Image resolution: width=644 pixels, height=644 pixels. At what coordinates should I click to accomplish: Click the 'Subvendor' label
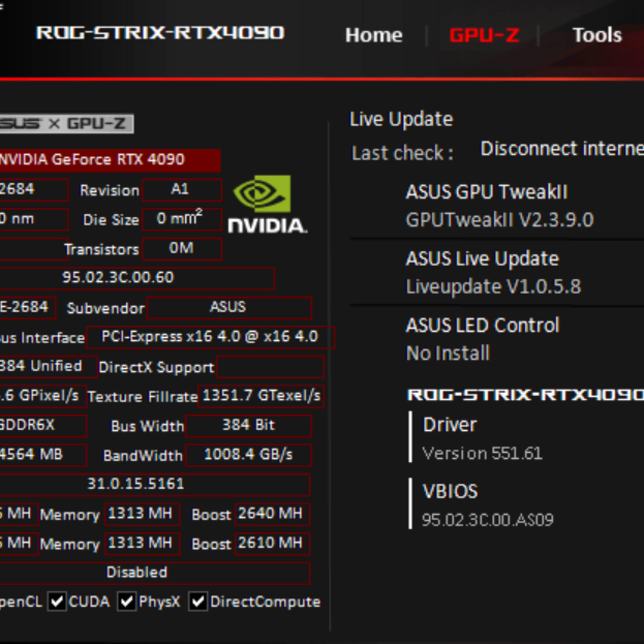pos(106,308)
